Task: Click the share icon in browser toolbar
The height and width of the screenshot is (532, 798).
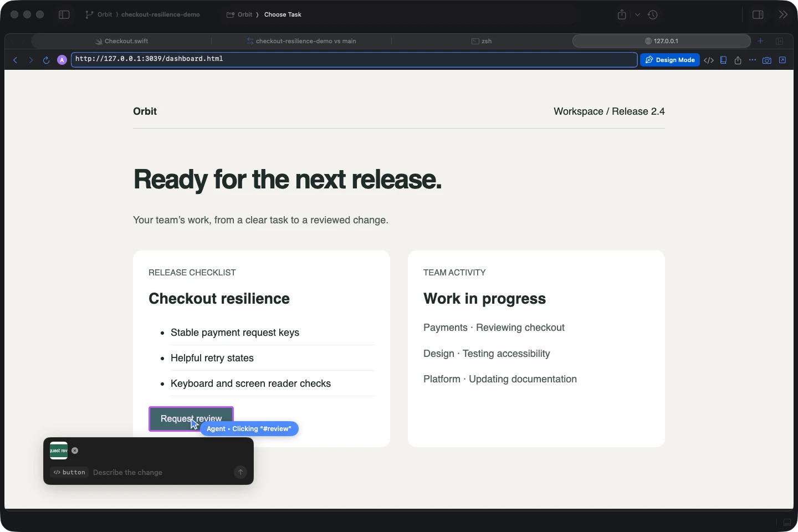Action: pos(738,60)
